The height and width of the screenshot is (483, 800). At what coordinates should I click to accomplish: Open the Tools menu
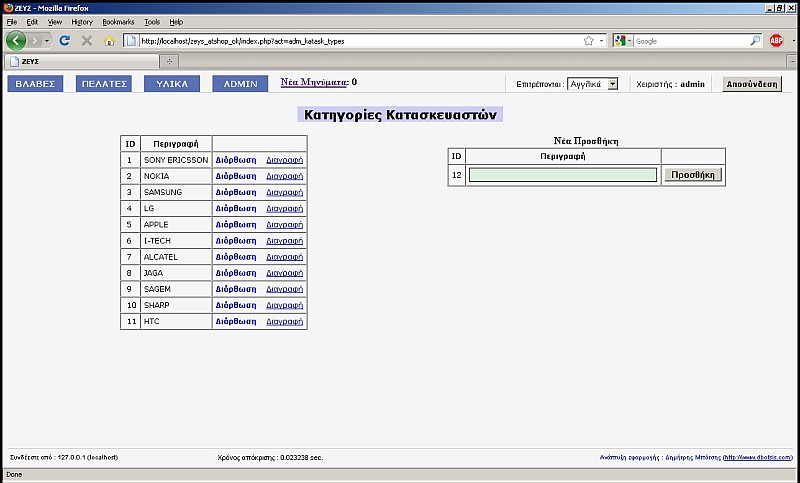coord(152,22)
